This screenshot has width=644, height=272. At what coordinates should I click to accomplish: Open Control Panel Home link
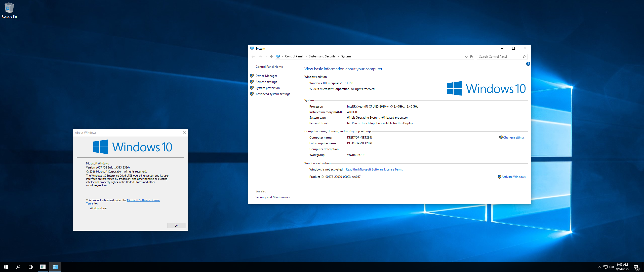pyautogui.click(x=269, y=67)
